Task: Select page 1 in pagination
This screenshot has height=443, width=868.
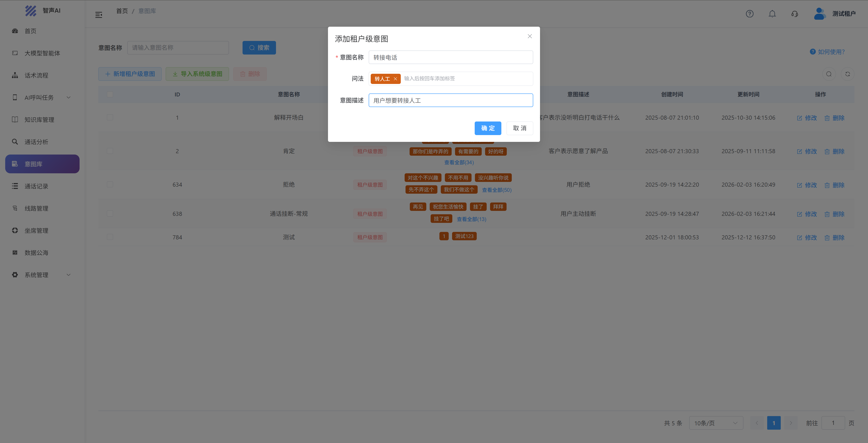Action: click(774, 423)
